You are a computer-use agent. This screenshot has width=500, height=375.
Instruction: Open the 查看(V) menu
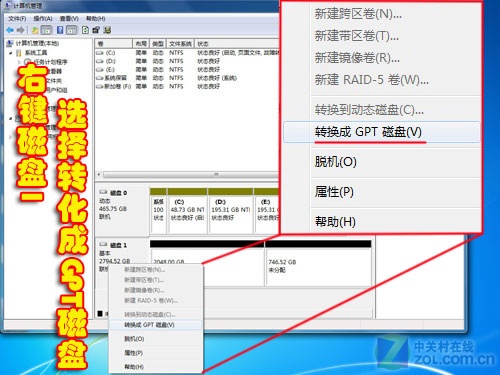pyautogui.click(x=69, y=18)
